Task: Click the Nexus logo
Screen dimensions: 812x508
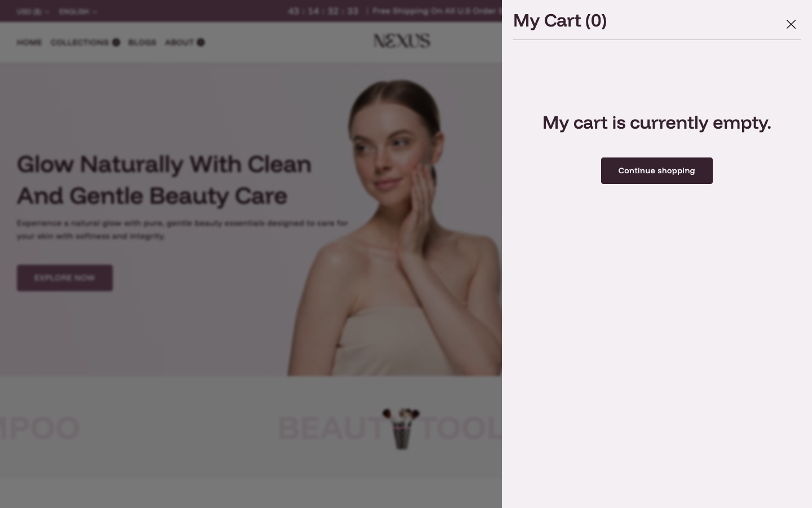Action: 401,41
